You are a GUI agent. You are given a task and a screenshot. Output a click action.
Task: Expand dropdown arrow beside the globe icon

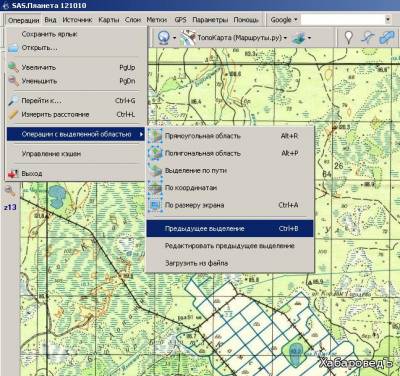pos(174,38)
